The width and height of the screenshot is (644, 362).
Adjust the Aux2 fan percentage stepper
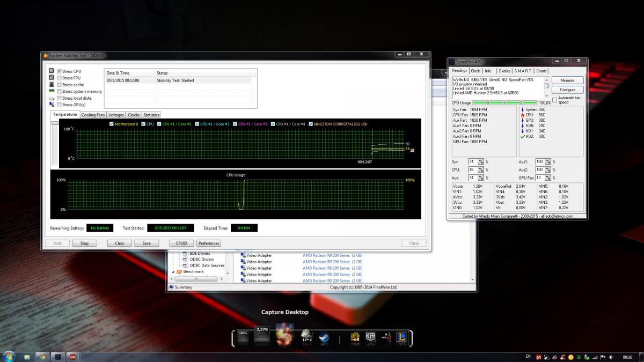tap(548, 169)
